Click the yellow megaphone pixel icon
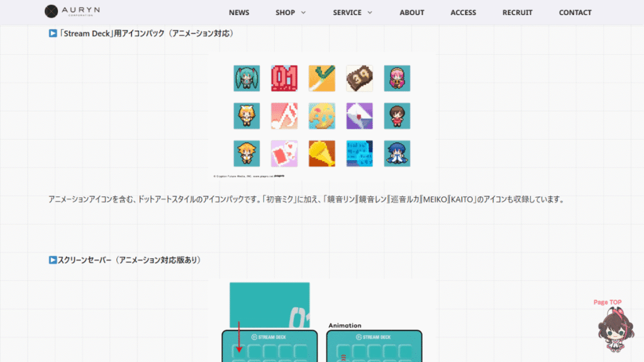 coord(322,154)
